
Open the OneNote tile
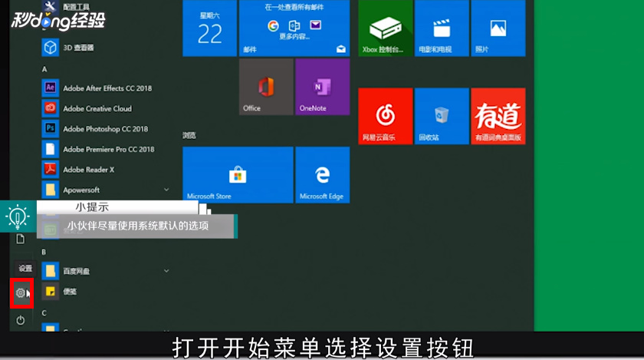coord(323,87)
